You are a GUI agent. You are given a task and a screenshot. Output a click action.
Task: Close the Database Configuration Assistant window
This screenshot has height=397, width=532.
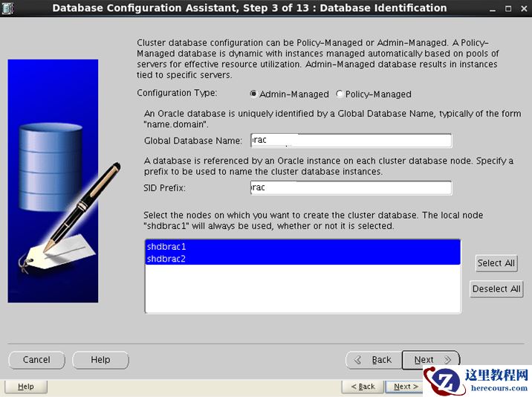[x=524, y=9]
